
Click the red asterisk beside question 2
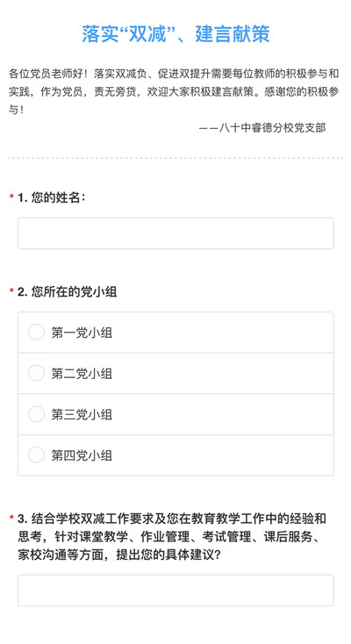click(11, 291)
